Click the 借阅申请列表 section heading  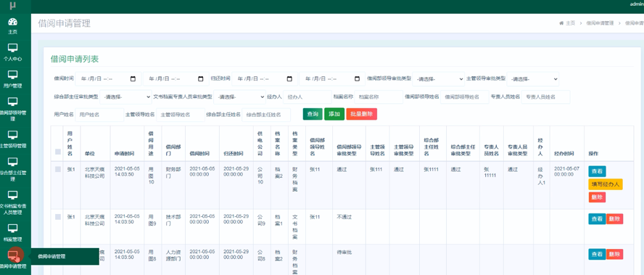[x=75, y=59]
